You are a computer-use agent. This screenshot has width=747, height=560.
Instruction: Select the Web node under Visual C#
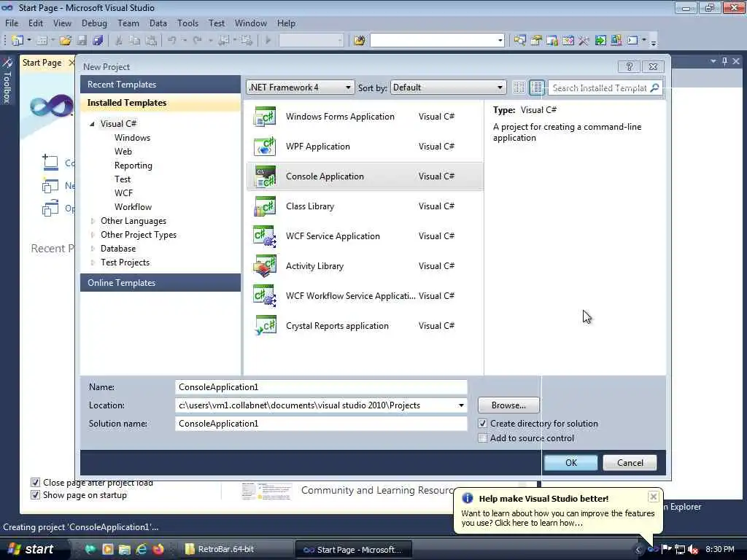pyautogui.click(x=123, y=152)
